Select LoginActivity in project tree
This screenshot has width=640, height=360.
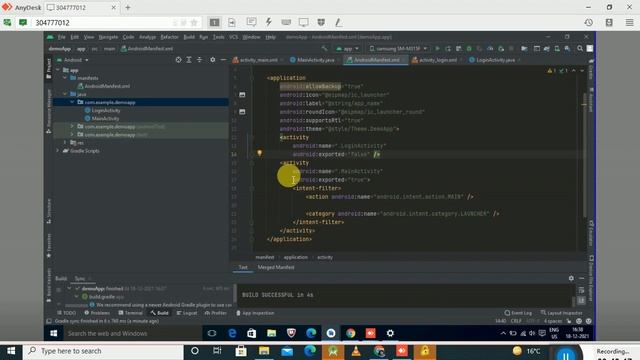[x=106, y=111]
